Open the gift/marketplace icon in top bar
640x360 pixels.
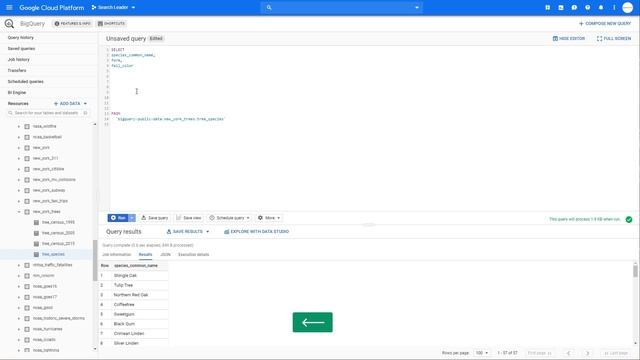point(547,7)
